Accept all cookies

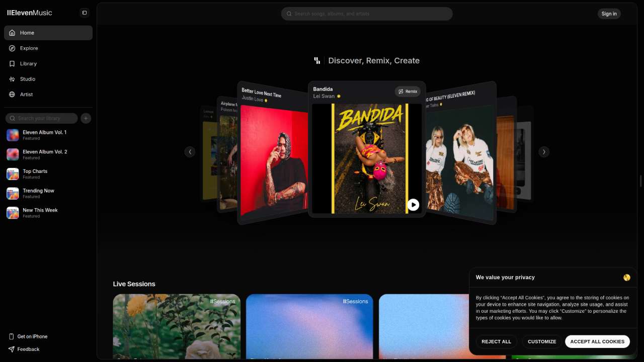[597, 341]
